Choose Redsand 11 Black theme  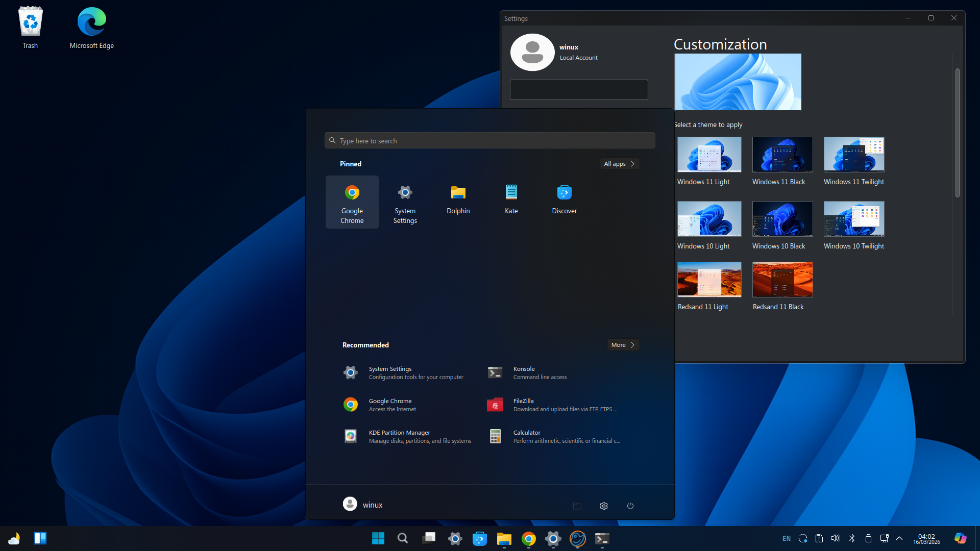click(782, 280)
